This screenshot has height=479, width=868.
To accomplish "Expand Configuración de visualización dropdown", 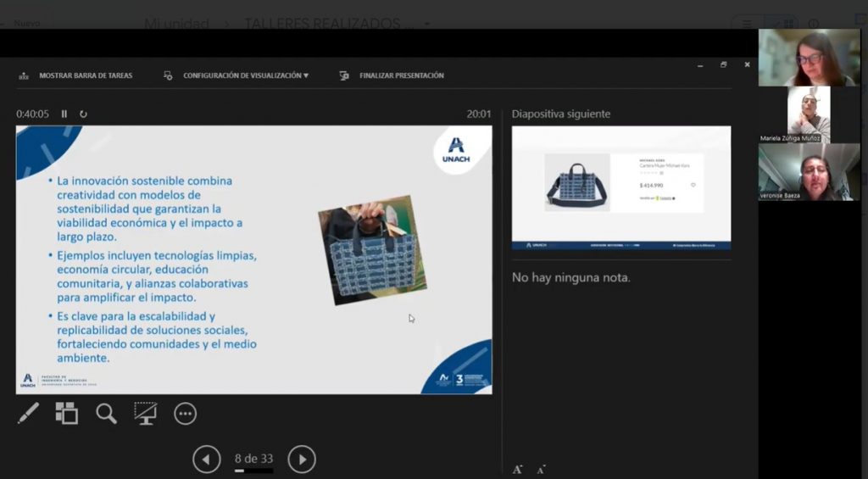I will [x=237, y=75].
